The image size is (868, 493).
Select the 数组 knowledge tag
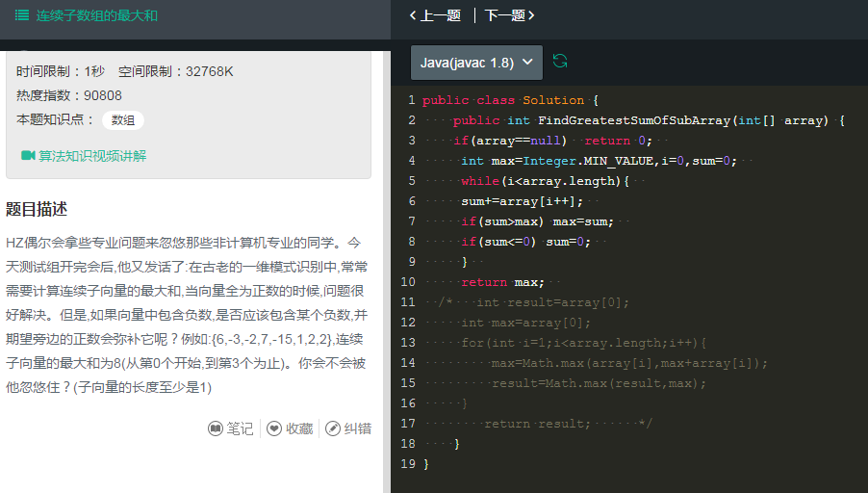123,119
